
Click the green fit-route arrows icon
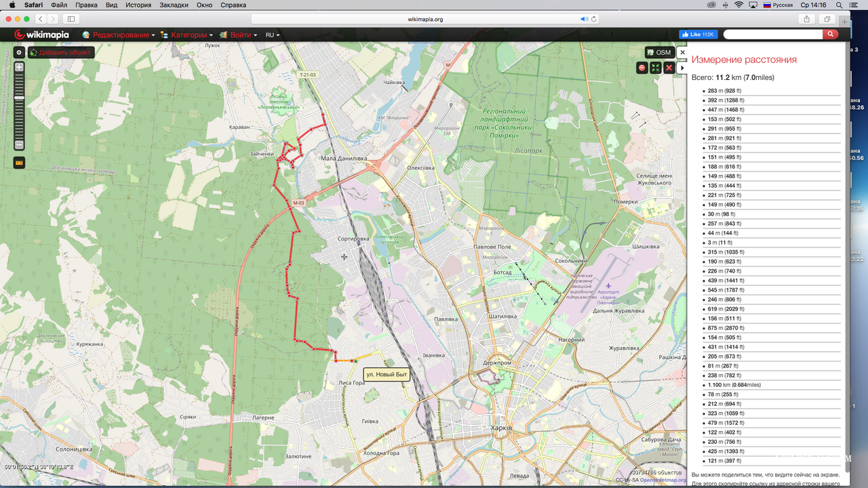655,67
